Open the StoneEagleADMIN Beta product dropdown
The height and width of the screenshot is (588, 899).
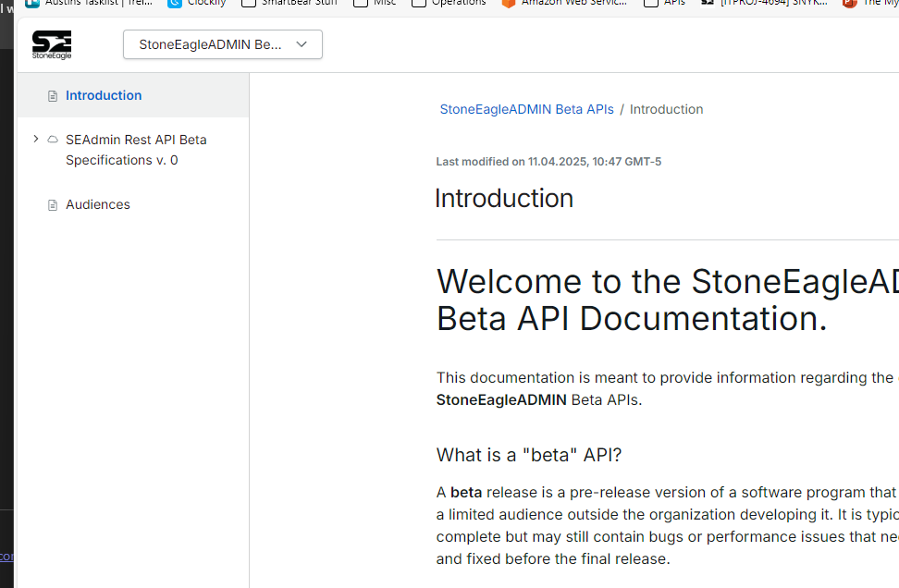(222, 44)
